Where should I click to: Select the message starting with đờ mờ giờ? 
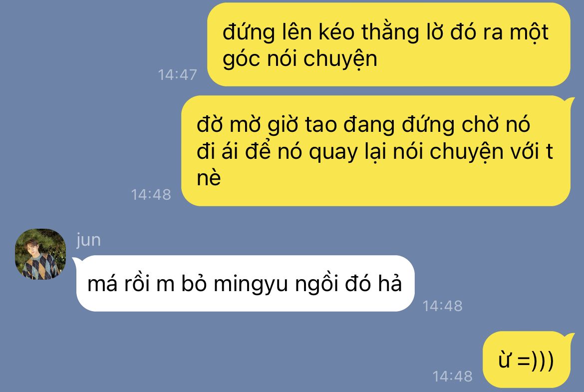click(x=376, y=150)
